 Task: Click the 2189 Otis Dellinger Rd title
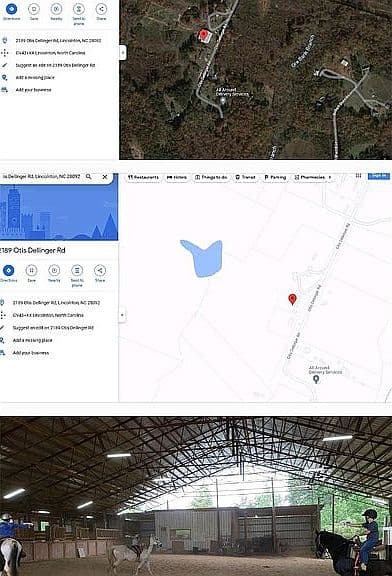point(32,251)
